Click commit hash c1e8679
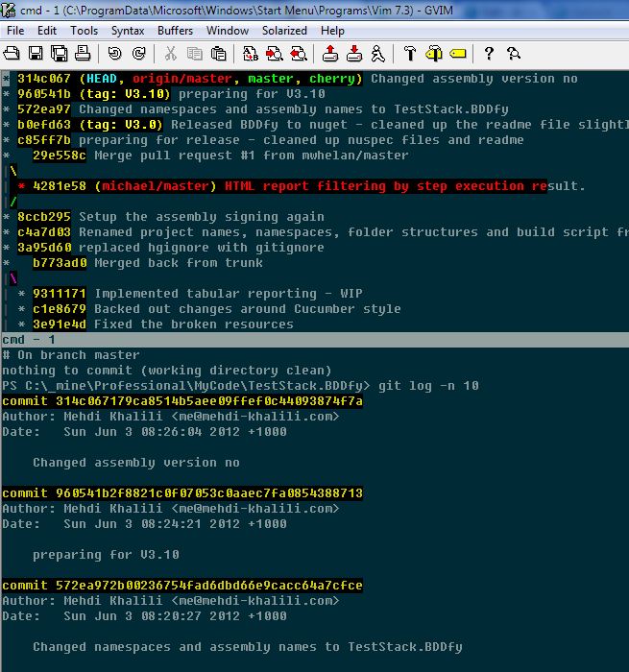Image resolution: width=629 pixels, height=672 pixels. click(x=60, y=309)
